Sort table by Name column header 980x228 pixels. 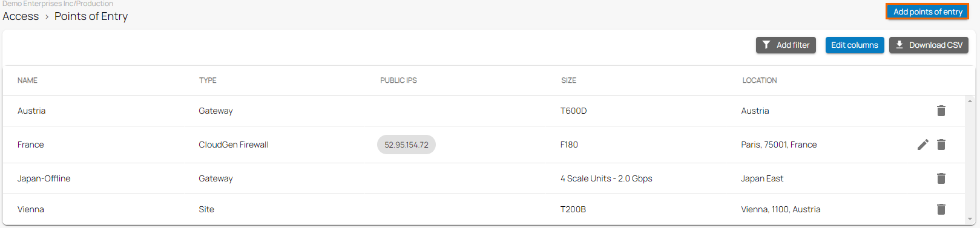pyautogui.click(x=27, y=80)
